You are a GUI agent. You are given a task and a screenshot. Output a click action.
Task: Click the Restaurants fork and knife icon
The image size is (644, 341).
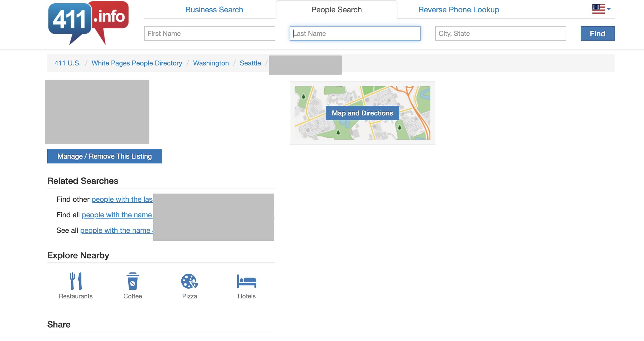pyautogui.click(x=75, y=281)
